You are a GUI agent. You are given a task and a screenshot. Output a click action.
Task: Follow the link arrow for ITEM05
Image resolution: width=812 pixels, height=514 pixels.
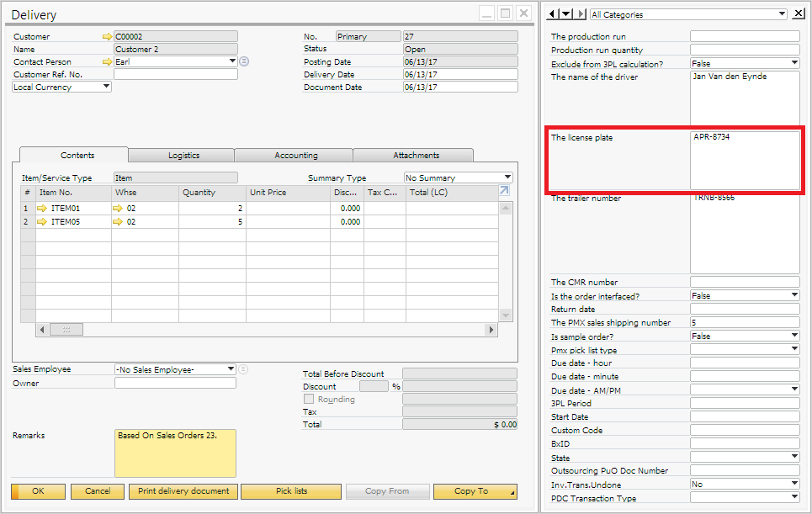click(43, 222)
